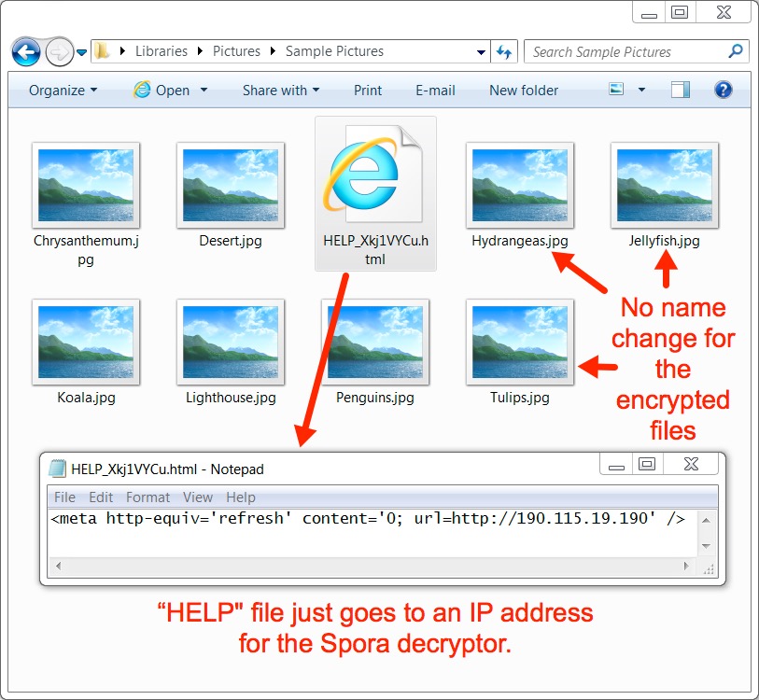Open the recent pages dropdown arrow
This screenshot has width=759, height=700.
click(82, 52)
